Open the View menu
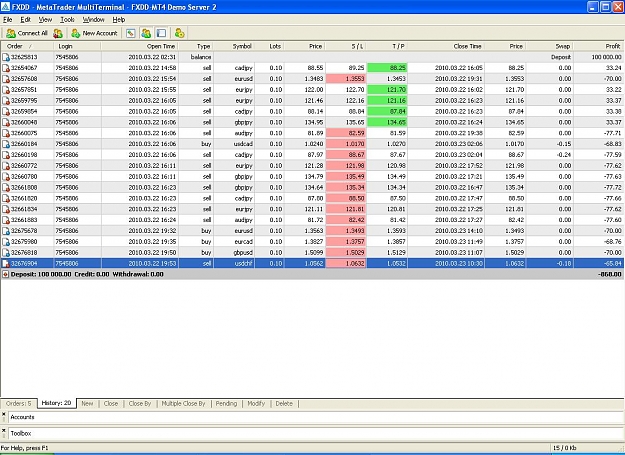Viewport: 625px width, 455px height. click(x=45, y=20)
